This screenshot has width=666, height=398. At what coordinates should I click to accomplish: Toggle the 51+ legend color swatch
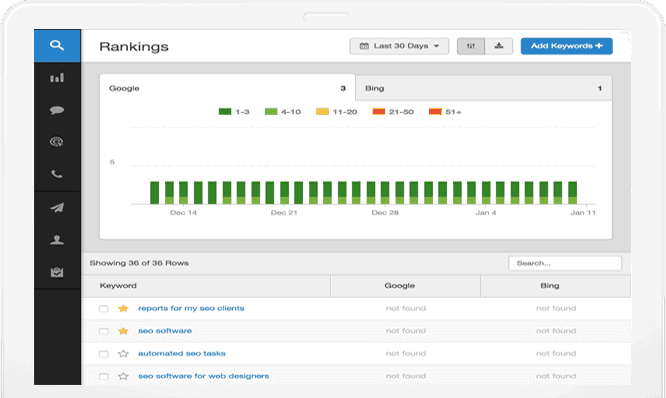point(435,112)
